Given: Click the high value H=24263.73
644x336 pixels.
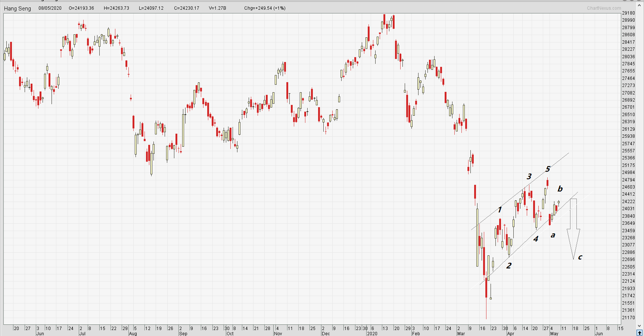Looking at the screenshot, I should 116,8.
